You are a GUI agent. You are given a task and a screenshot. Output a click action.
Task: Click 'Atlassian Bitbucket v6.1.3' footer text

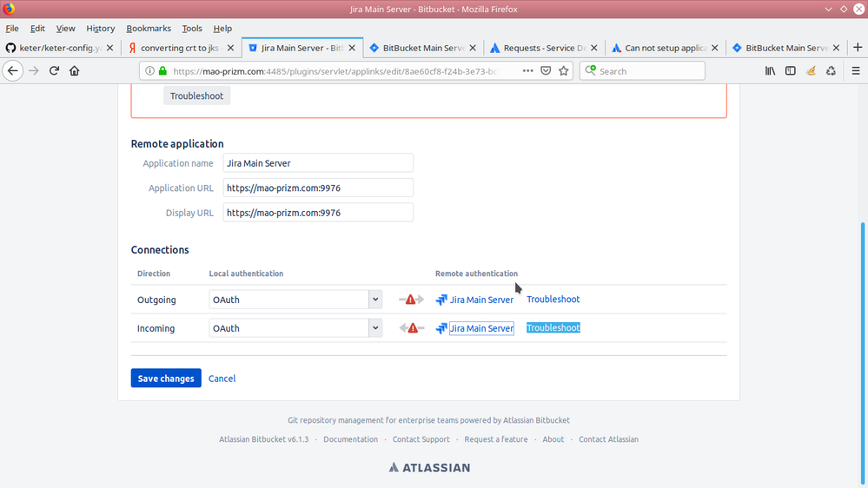[x=263, y=439]
